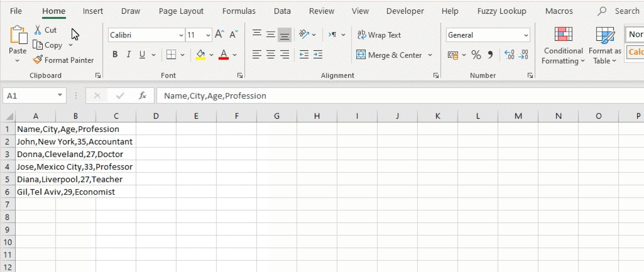
Task: Click the Search magnifier icon
Action: [602, 11]
